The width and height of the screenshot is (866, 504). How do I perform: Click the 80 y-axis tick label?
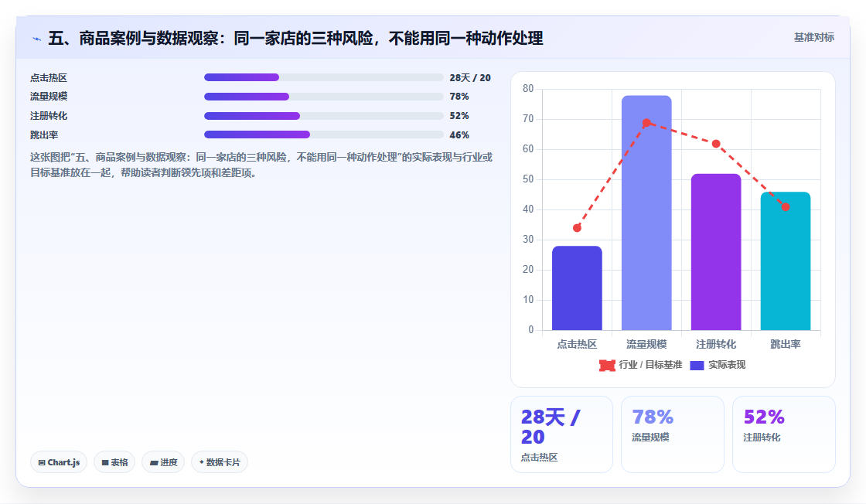click(x=528, y=89)
